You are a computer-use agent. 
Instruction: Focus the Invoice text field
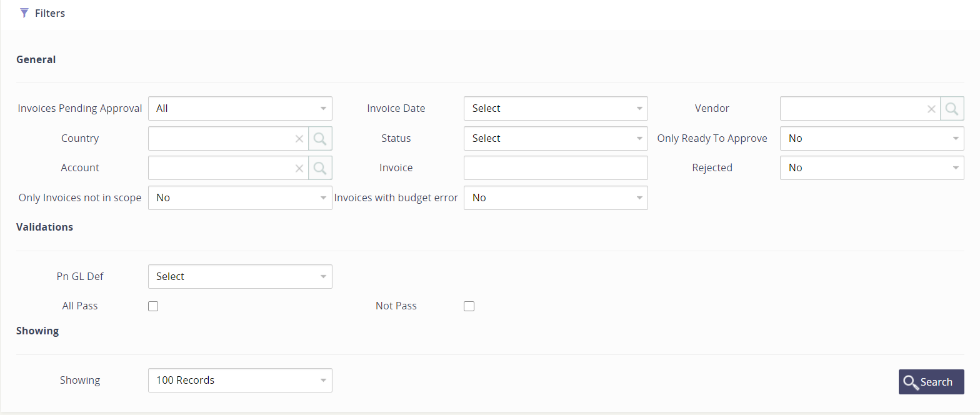tap(556, 168)
